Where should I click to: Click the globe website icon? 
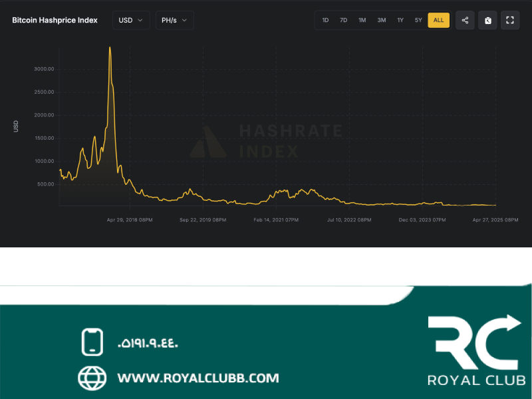point(92,378)
